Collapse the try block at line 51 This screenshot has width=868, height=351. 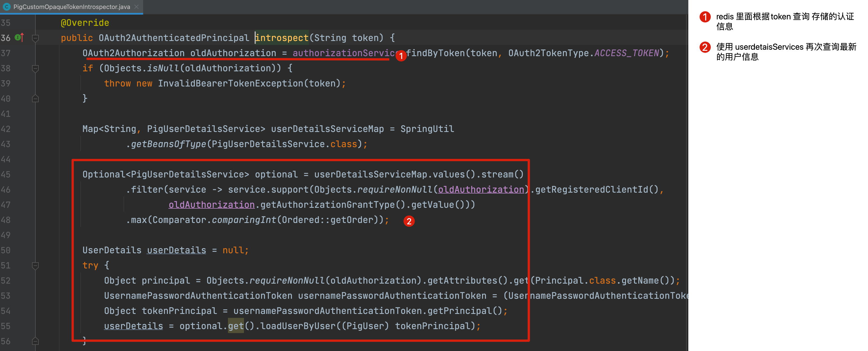click(35, 265)
